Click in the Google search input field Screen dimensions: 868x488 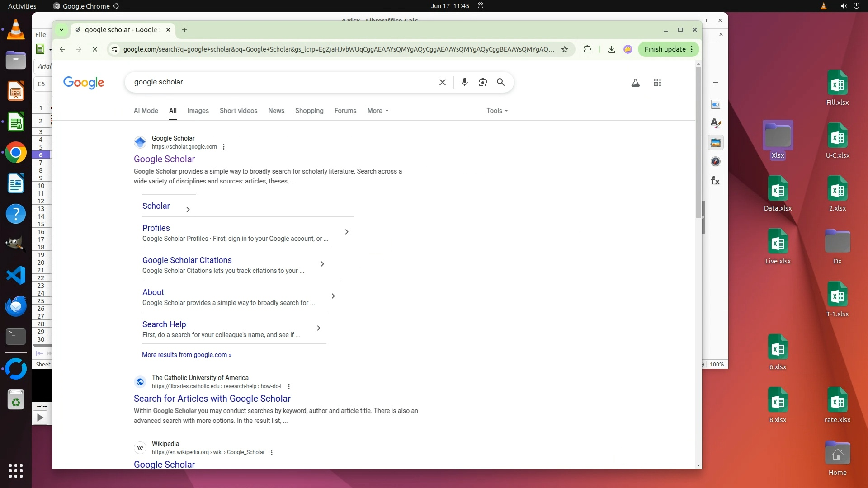(x=280, y=82)
